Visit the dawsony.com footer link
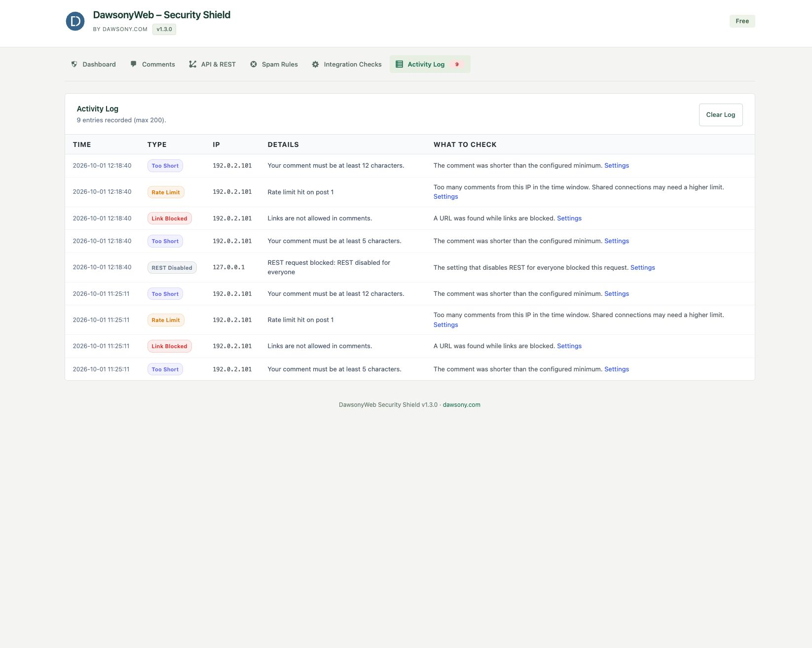The height and width of the screenshot is (648, 812). pyautogui.click(x=461, y=405)
